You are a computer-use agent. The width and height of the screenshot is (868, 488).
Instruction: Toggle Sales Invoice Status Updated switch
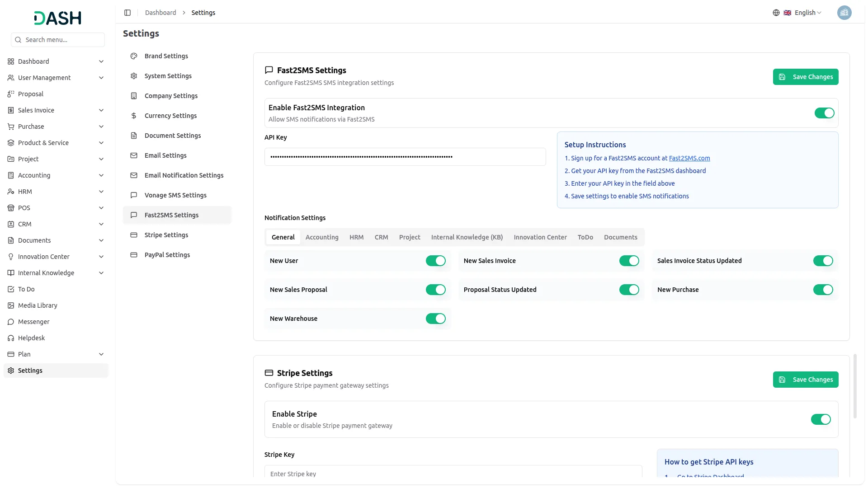[823, 261]
